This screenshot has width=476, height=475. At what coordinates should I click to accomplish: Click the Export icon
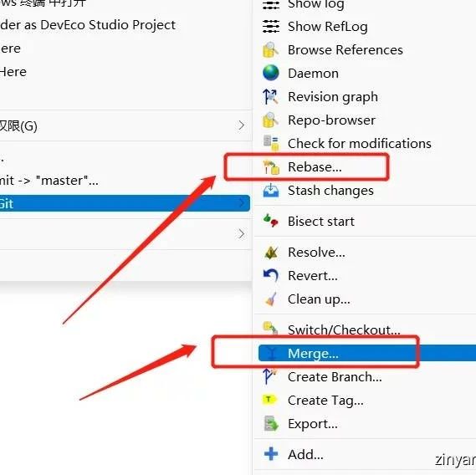[x=271, y=423]
